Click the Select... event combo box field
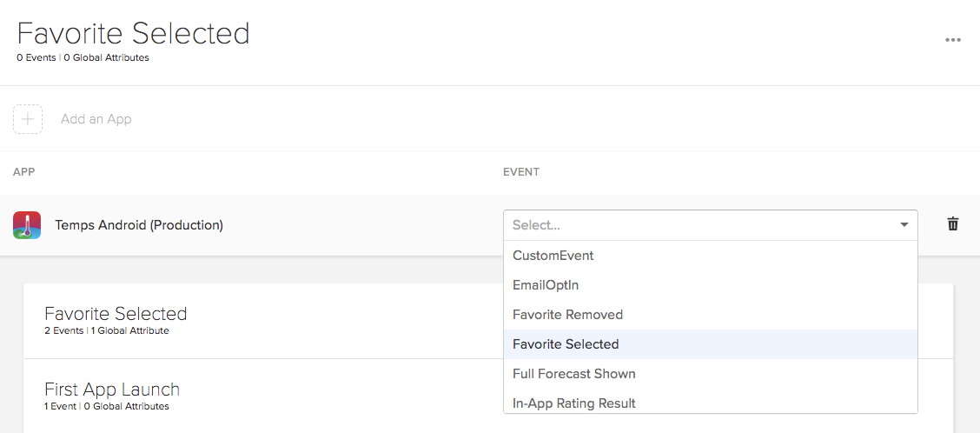 pos(695,225)
